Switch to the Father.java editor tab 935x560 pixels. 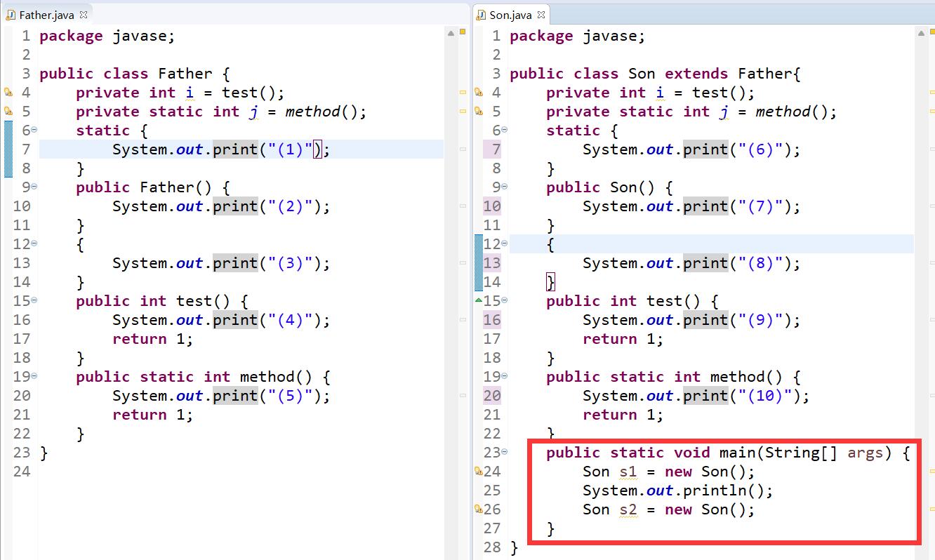coord(46,15)
